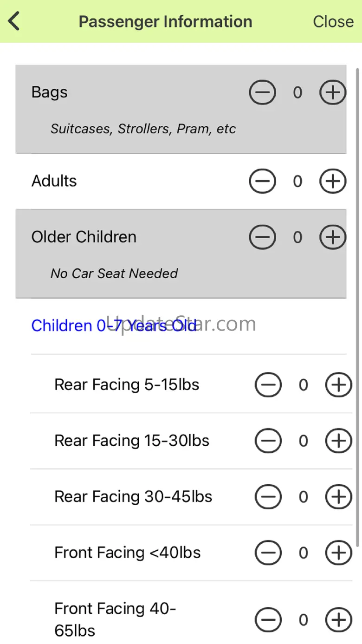Add a Rear Facing 30-45lbs seat
The width and height of the screenshot is (362, 644).
[338, 497]
